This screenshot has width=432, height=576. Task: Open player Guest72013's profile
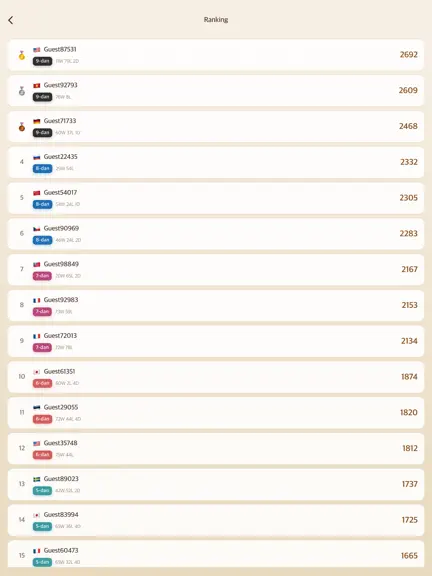[x=216, y=341]
